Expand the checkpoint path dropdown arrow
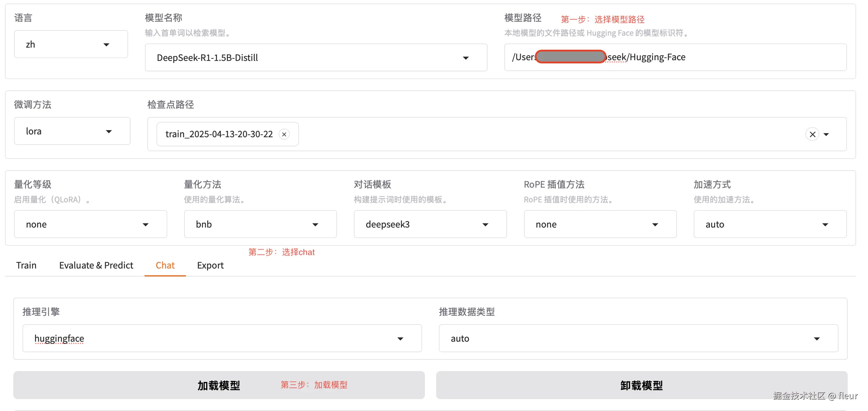 tap(826, 134)
